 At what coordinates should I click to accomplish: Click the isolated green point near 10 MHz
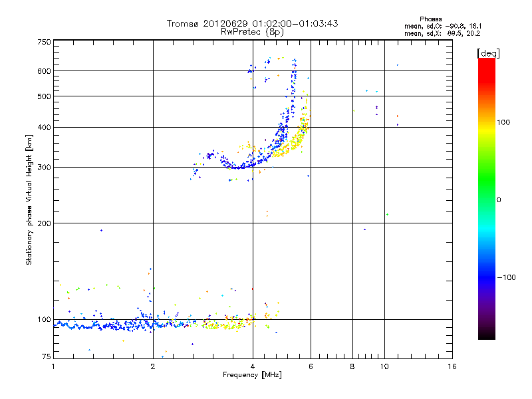pyautogui.click(x=387, y=214)
